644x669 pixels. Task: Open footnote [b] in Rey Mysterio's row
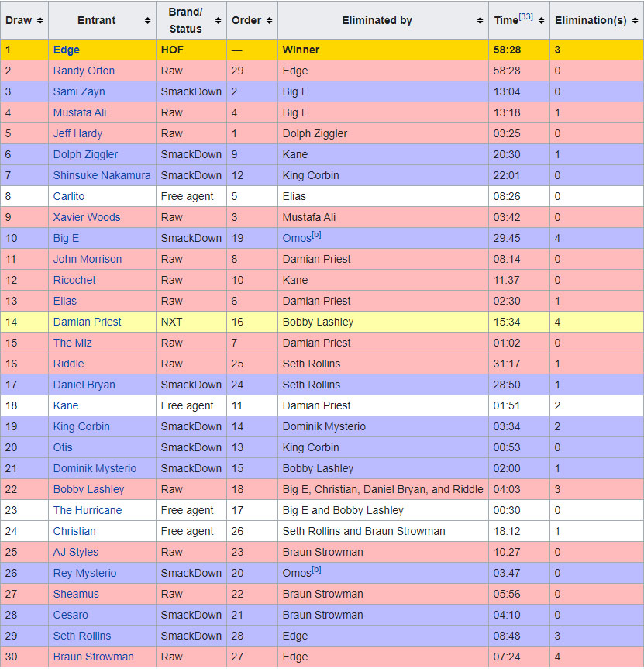pyautogui.click(x=316, y=569)
